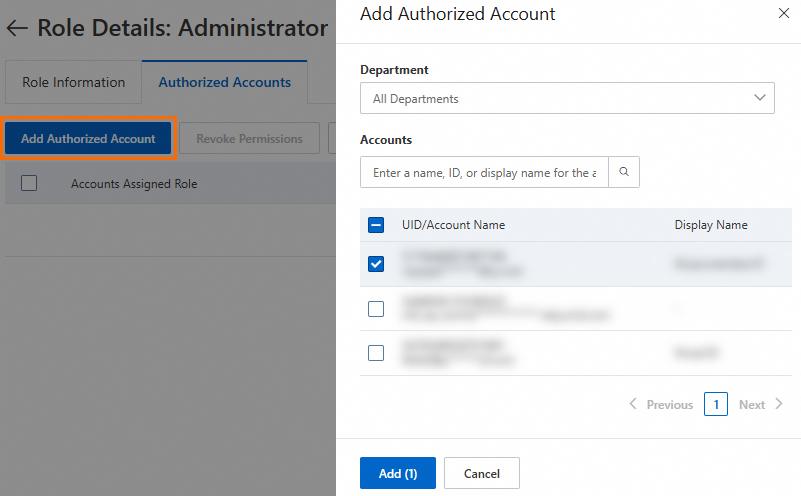The height and width of the screenshot is (496, 801).
Task: Click the search magnifier icon for accounts
Action: [624, 172]
